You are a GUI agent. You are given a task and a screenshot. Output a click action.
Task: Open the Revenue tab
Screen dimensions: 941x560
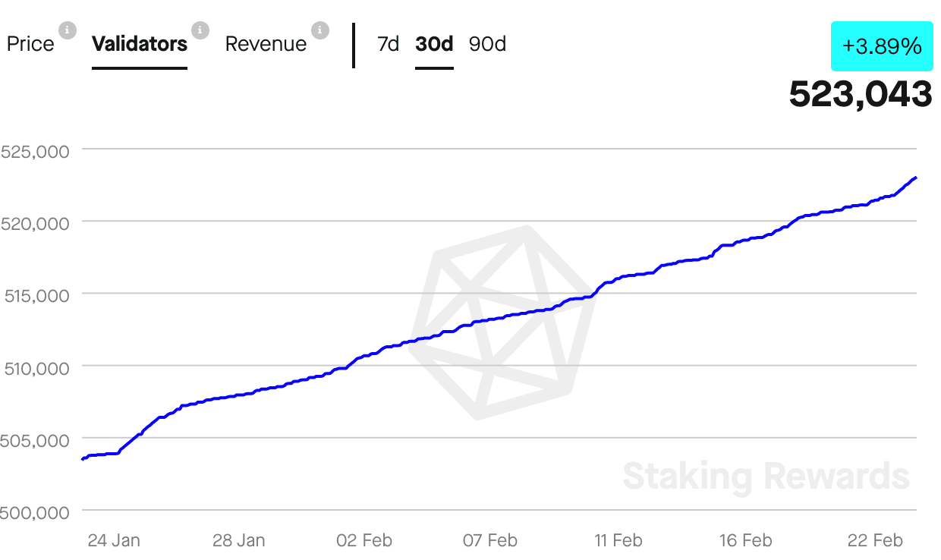tap(266, 44)
